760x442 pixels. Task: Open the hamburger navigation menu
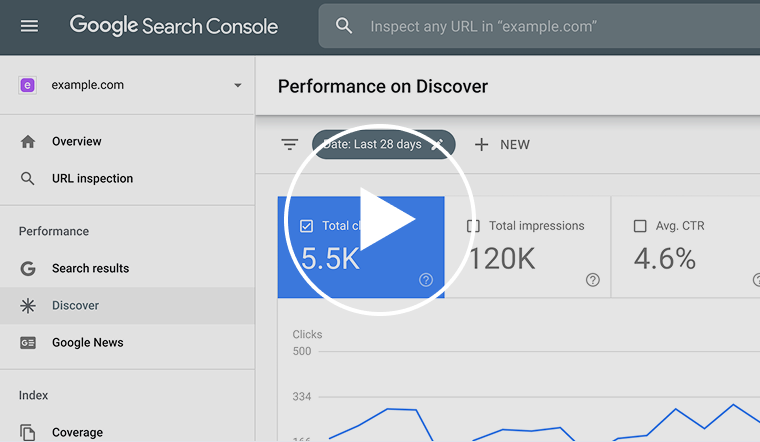click(29, 26)
